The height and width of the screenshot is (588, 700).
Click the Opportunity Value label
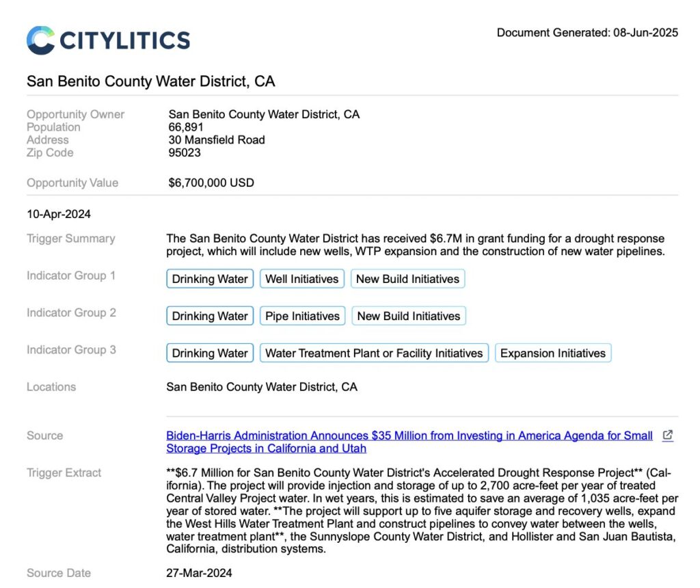click(x=72, y=183)
